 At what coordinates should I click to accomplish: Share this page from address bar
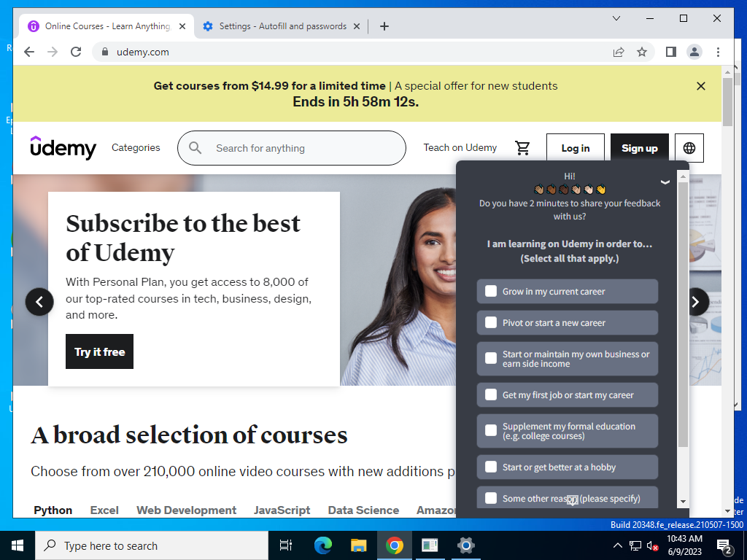click(x=619, y=52)
